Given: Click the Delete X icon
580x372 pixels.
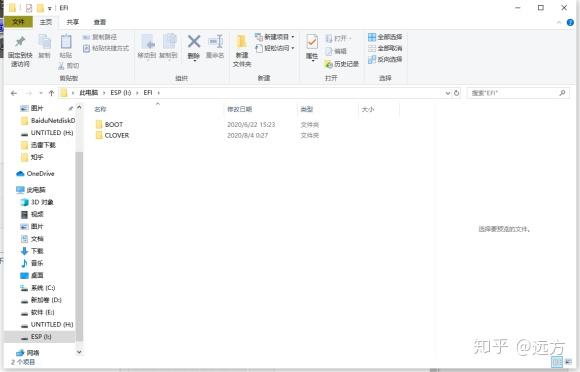Looking at the screenshot, I should click(194, 41).
